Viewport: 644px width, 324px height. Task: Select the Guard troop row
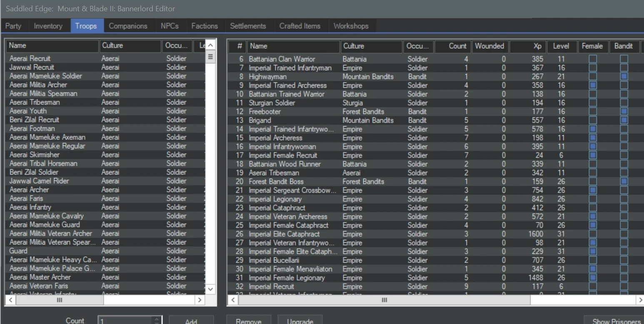click(105, 251)
